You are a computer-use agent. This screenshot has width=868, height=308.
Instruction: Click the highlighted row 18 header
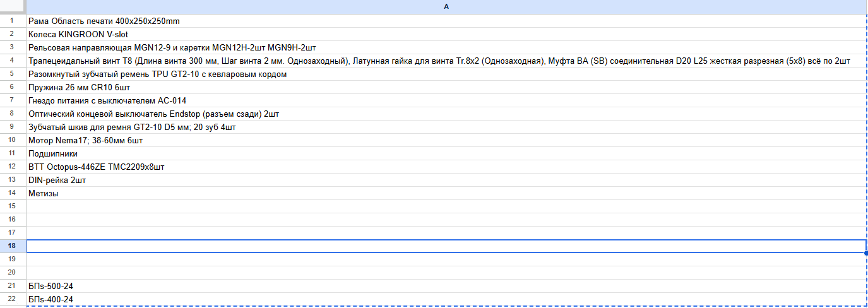(13, 246)
